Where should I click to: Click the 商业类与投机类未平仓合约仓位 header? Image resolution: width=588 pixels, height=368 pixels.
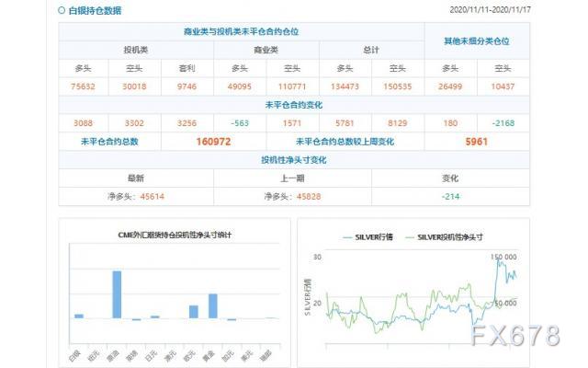[x=241, y=31]
